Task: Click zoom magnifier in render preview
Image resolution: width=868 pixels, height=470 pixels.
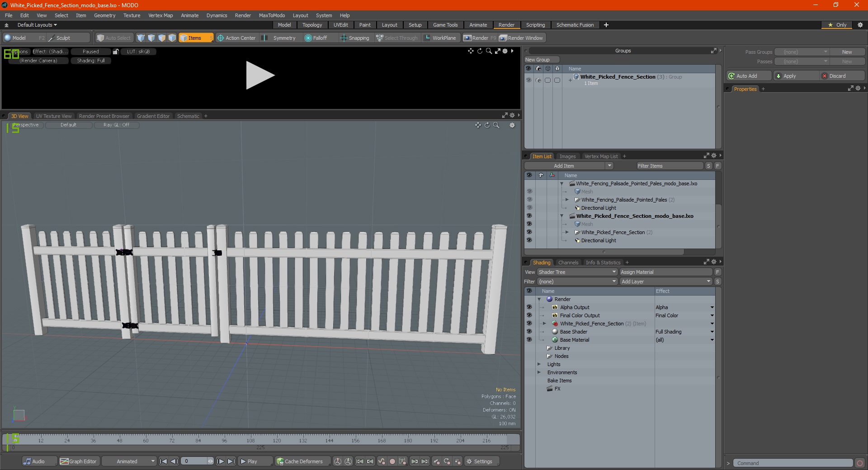Action: [489, 51]
